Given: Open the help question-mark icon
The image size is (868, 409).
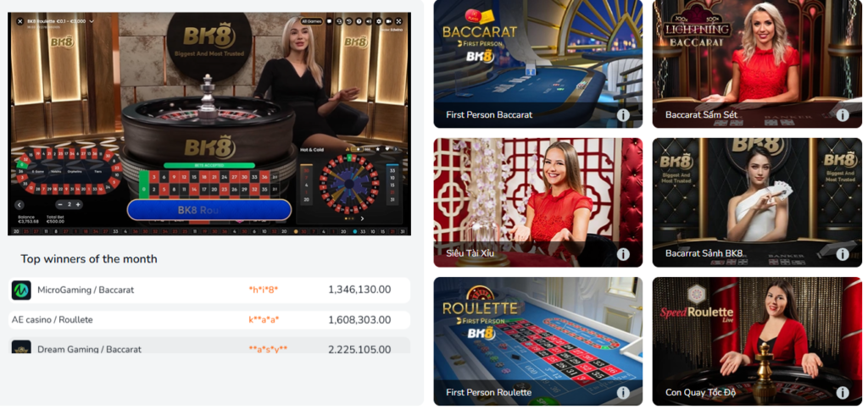Looking at the screenshot, I should click(359, 21).
